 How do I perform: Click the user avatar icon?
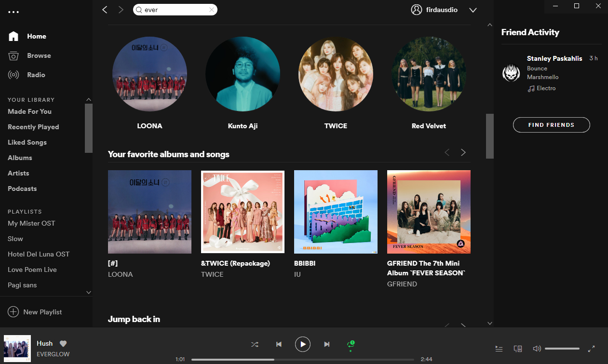click(x=417, y=10)
